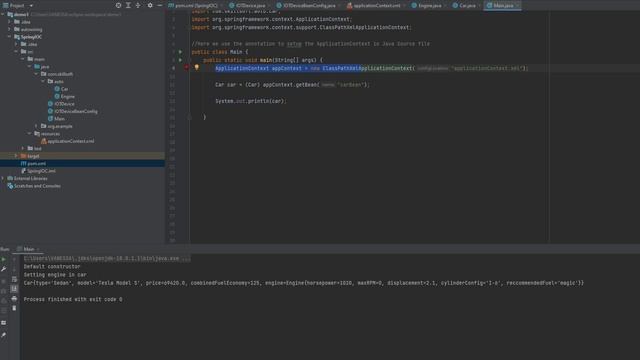
Task: Click the locate-file target icon in Project panel header
Action: point(118,5)
